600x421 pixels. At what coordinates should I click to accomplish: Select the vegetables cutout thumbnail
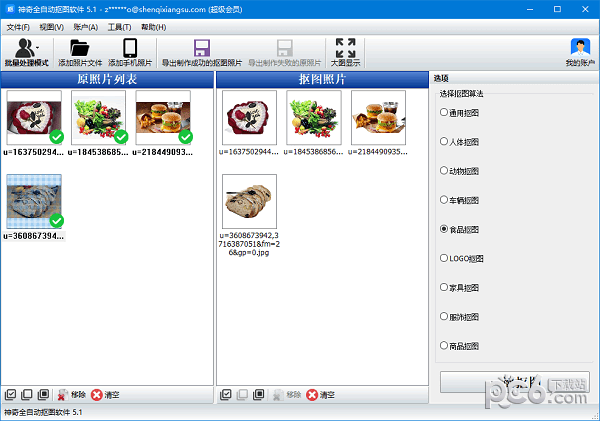[313, 118]
